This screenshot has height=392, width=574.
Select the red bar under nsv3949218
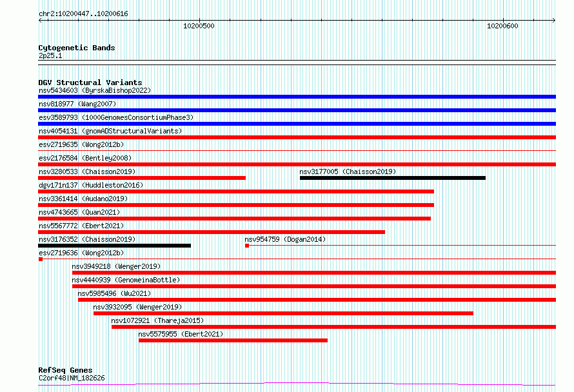tap(314, 273)
